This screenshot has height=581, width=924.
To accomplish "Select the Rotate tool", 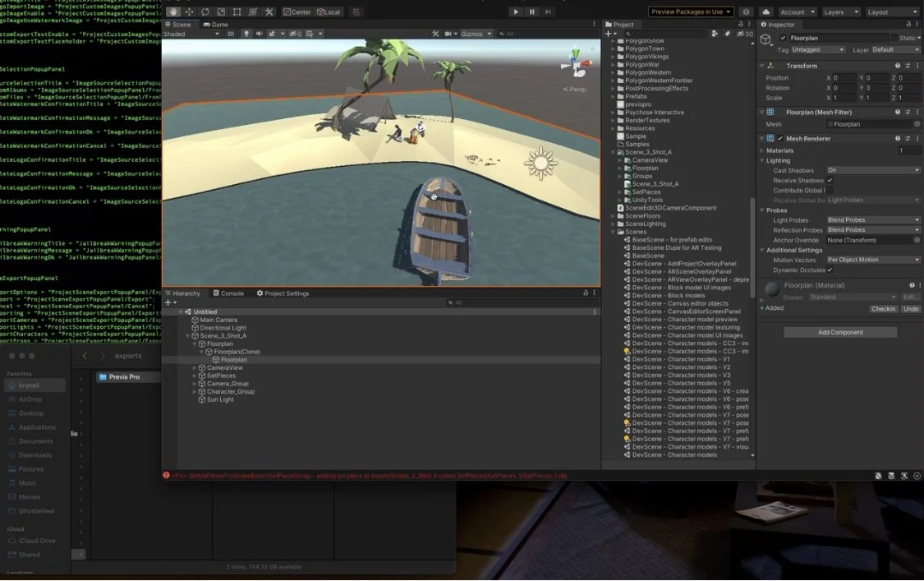I will [x=205, y=12].
